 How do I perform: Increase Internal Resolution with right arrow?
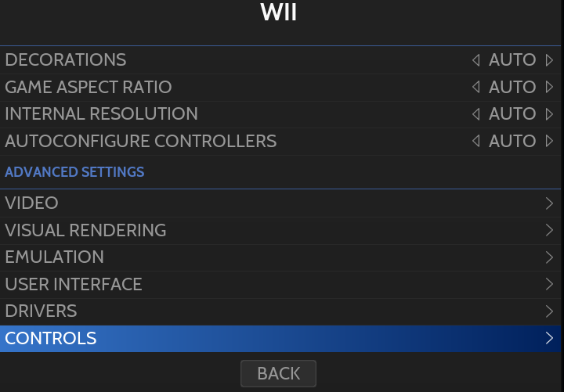pos(550,114)
